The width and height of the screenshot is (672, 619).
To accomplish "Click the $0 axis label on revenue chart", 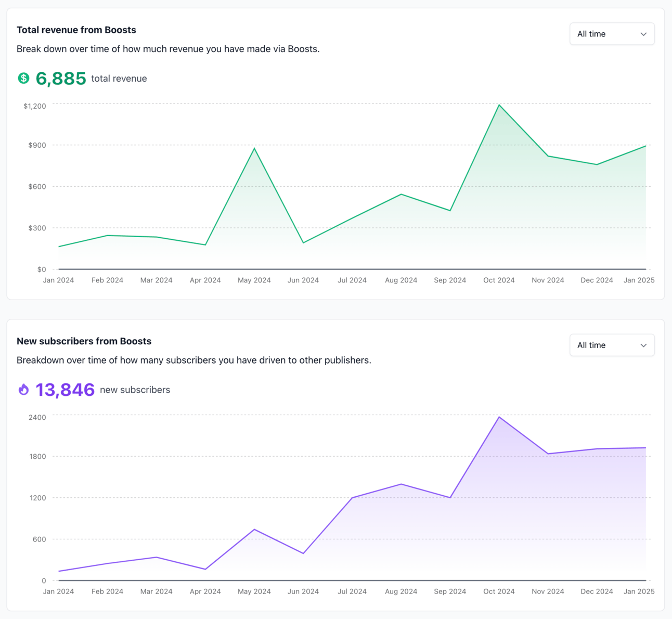I will click(42, 269).
